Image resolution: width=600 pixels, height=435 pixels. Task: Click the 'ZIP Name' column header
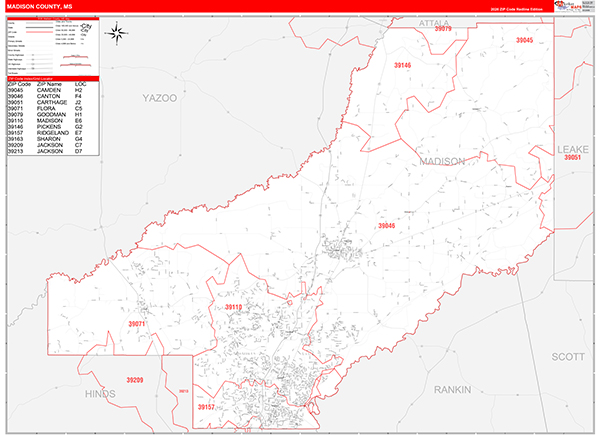[49, 84]
